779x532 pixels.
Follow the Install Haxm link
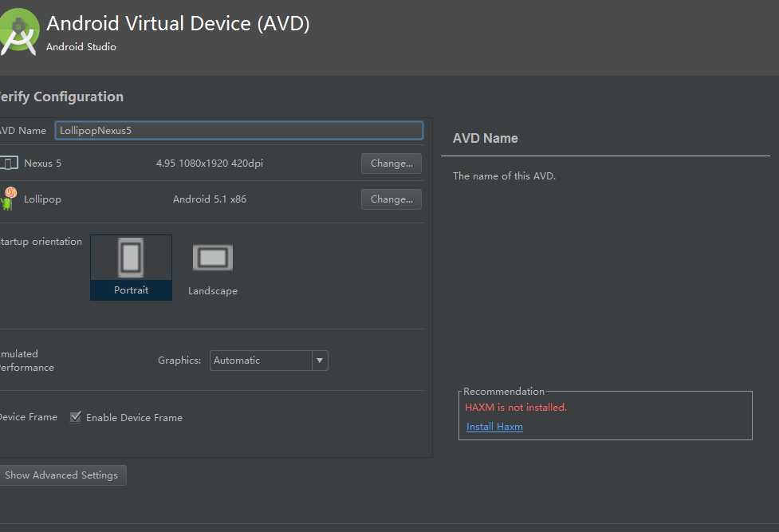(x=494, y=427)
